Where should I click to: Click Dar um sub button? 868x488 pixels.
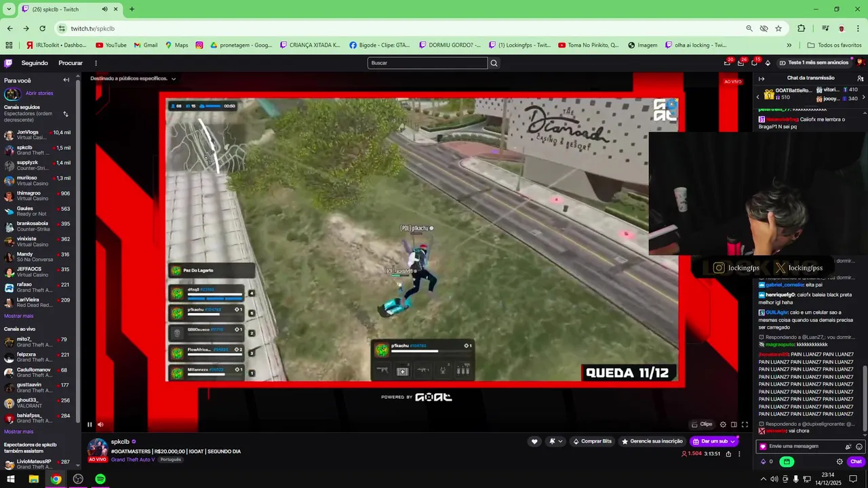pyautogui.click(x=714, y=441)
